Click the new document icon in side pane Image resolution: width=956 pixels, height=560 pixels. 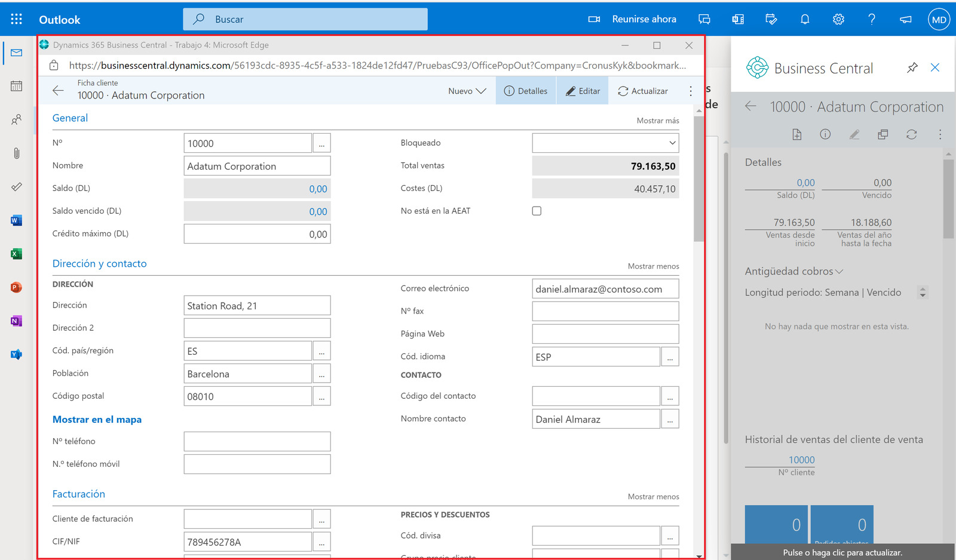click(797, 134)
